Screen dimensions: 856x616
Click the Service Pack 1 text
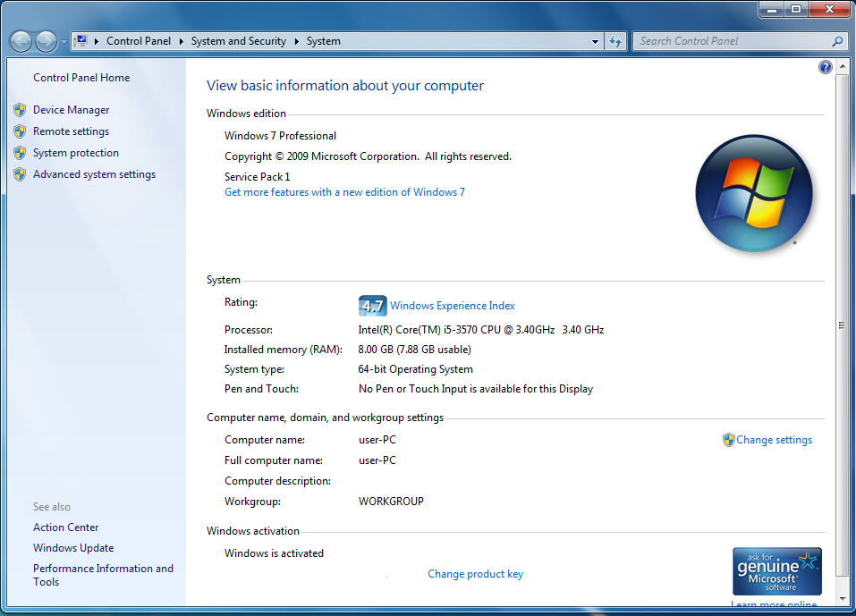(257, 177)
